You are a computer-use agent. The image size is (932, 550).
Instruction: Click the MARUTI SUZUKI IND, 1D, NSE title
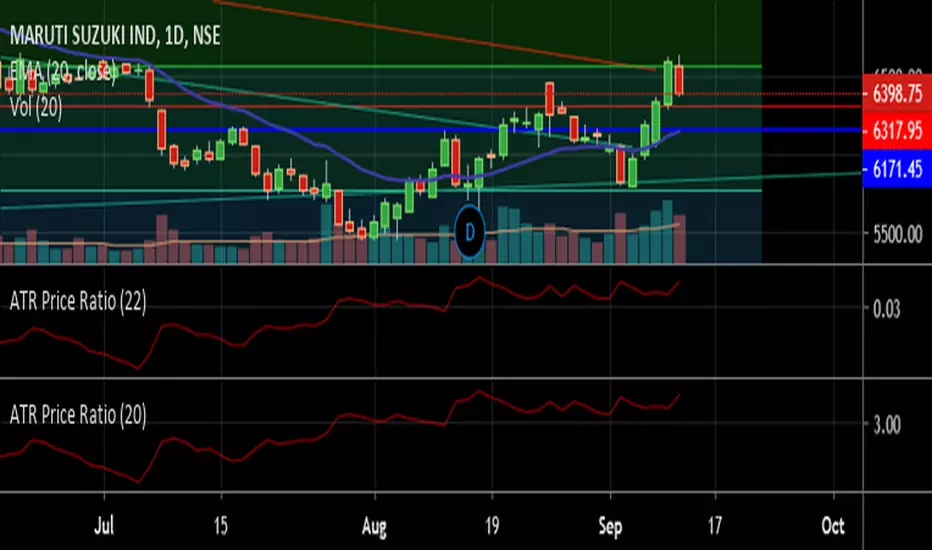pyautogui.click(x=115, y=36)
